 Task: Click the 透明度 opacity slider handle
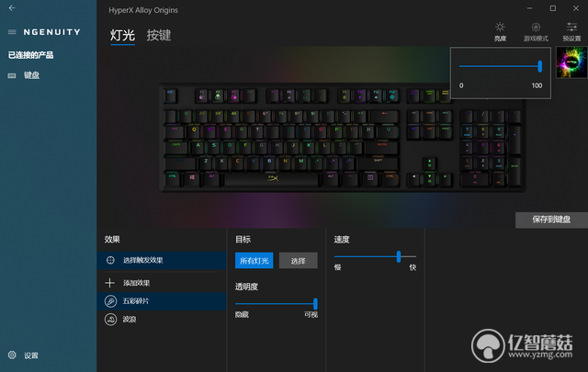[315, 304]
